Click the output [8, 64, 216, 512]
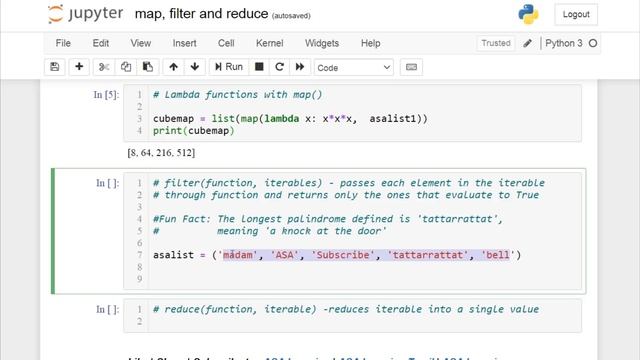This screenshot has height=360, width=640. 161,153
